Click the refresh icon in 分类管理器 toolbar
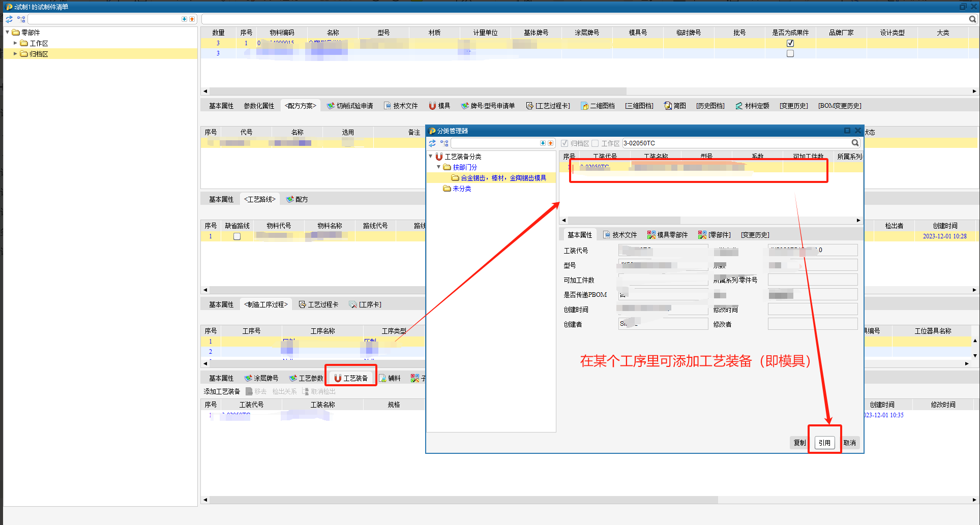The image size is (980, 525). pyautogui.click(x=432, y=143)
